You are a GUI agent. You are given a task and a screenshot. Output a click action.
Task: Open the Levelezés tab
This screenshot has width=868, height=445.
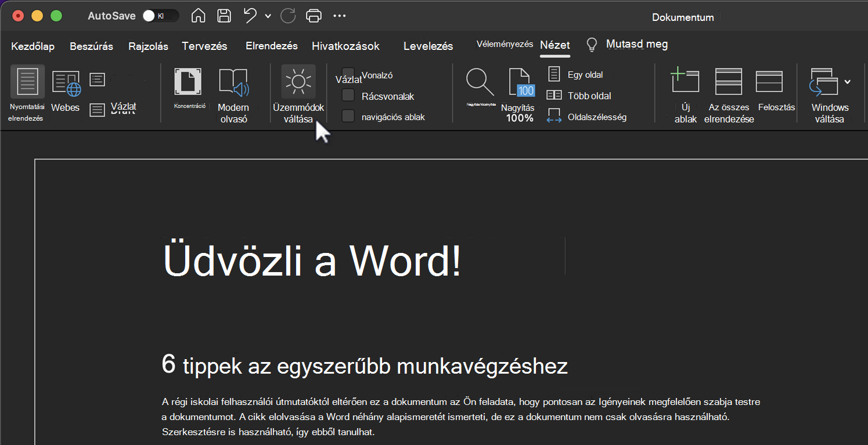coord(428,46)
